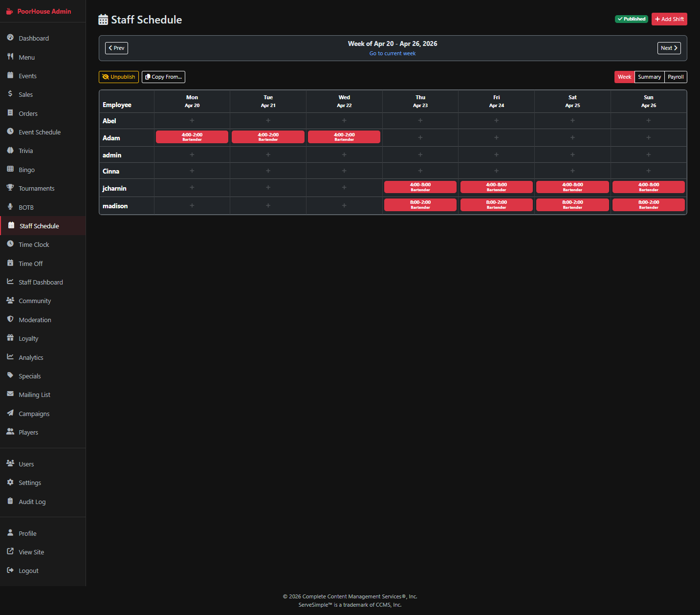Click the Logout arrow icon

click(10, 570)
